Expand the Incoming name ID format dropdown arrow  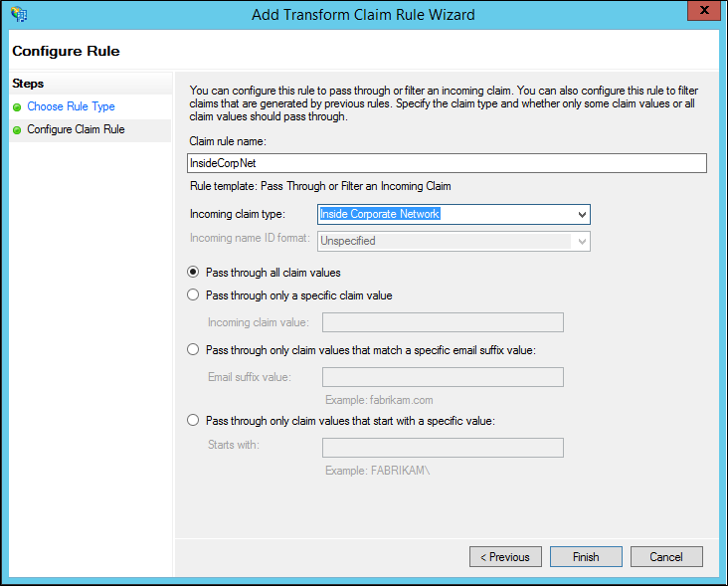pos(582,242)
